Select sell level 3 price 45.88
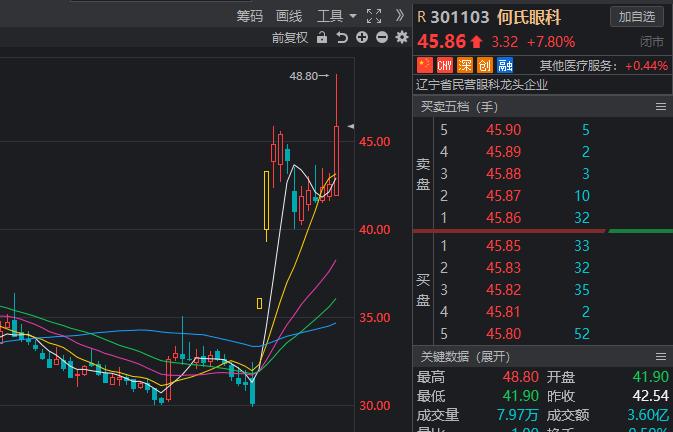The height and width of the screenshot is (432, 673). (503, 173)
